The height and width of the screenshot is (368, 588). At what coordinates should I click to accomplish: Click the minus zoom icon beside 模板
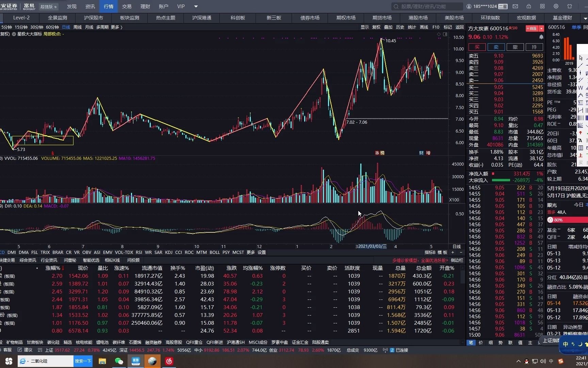(x=461, y=252)
